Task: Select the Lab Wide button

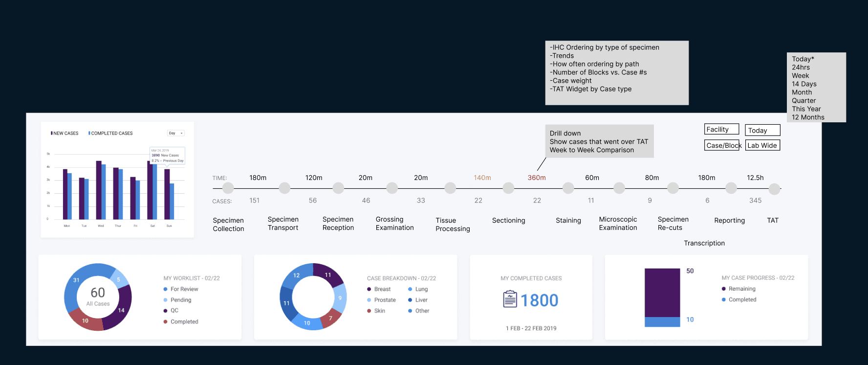Action: click(762, 145)
